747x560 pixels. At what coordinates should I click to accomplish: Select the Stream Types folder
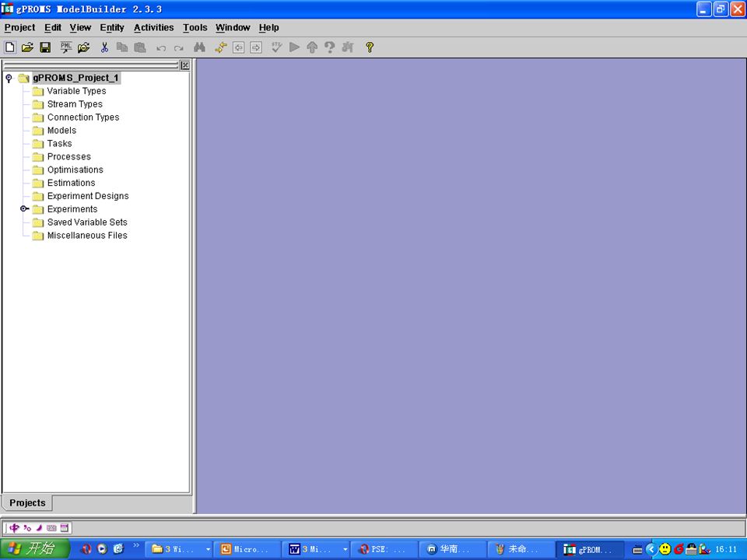pos(75,103)
